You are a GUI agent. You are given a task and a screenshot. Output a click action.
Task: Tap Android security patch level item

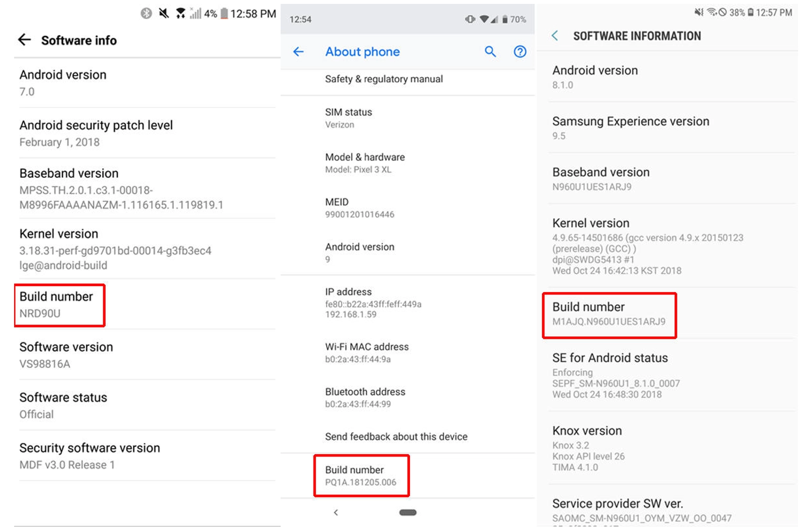[x=96, y=133]
